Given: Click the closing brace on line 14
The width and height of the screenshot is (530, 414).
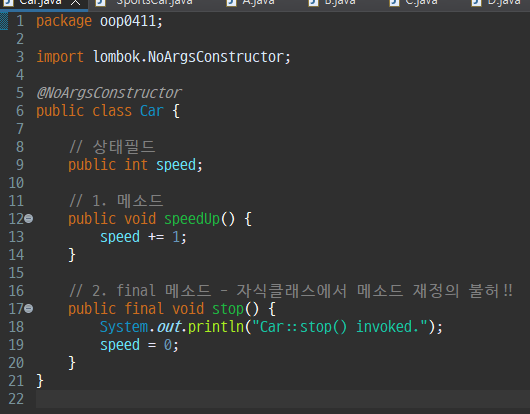Looking at the screenshot, I should 72,255.
